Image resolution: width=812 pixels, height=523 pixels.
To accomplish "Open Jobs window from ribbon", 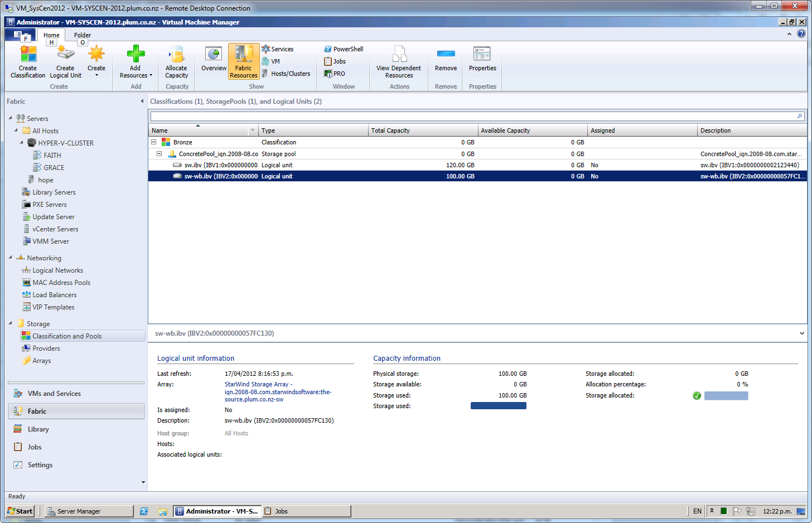I will (x=335, y=61).
